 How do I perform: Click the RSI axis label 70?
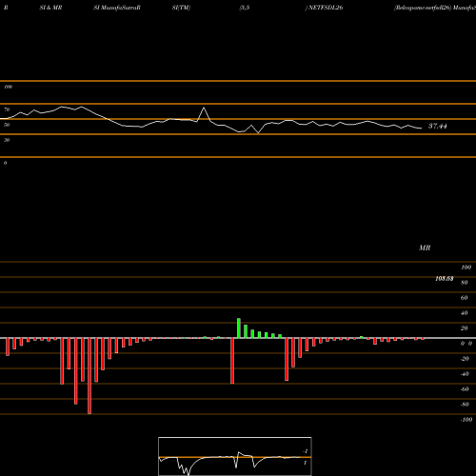click(7, 109)
